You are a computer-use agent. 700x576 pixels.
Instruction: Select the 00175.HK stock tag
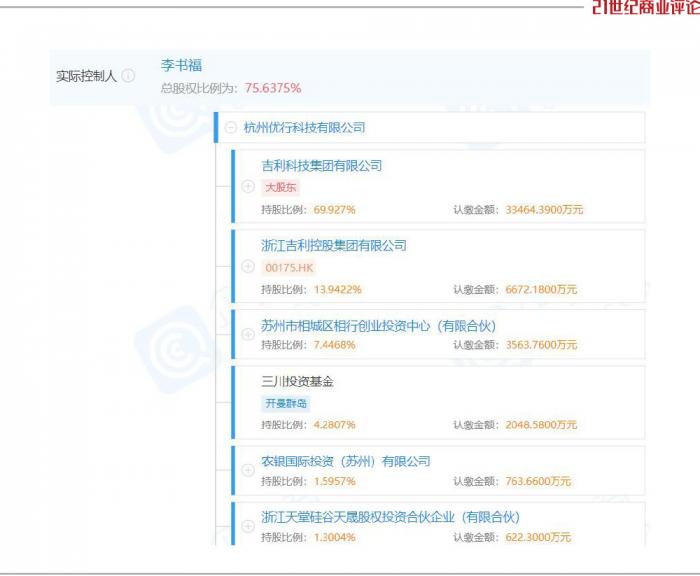(x=289, y=268)
